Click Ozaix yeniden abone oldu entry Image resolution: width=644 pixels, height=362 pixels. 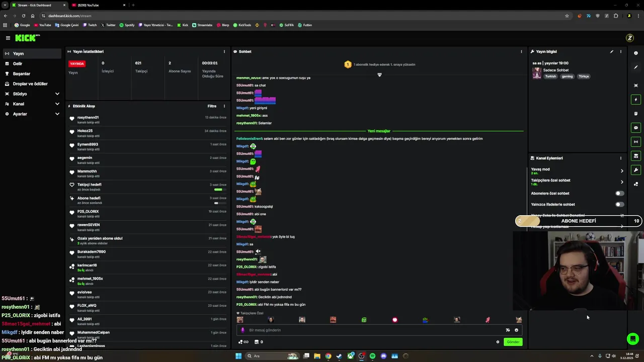(148, 240)
